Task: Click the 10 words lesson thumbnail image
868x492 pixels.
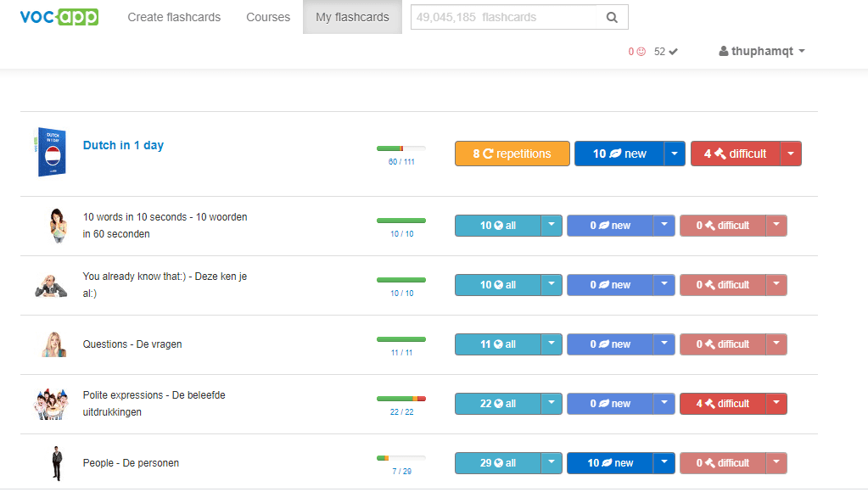Action: point(57,226)
